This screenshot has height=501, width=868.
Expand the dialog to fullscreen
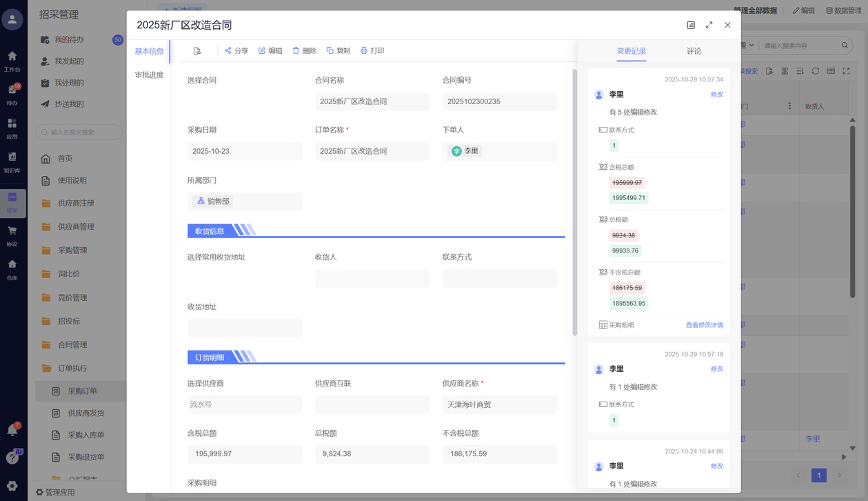click(x=709, y=25)
